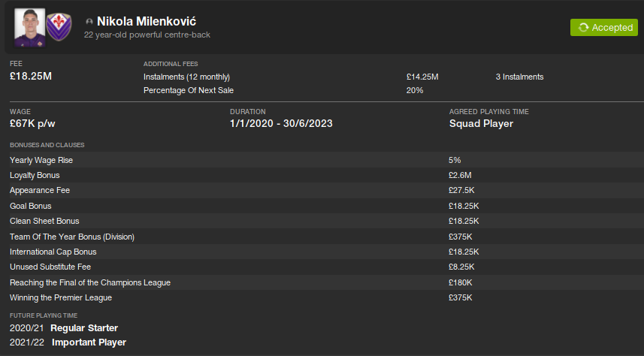Click Nikola Milenković's player portrait

[x=30, y=29]
